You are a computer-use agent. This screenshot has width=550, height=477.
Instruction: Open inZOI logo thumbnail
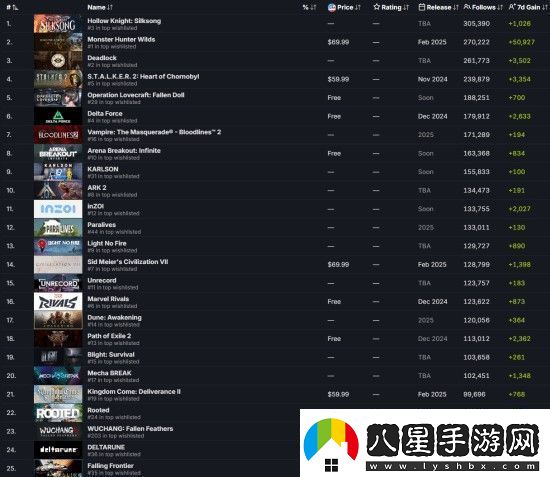pyautogui.click(x=58, y=209)
